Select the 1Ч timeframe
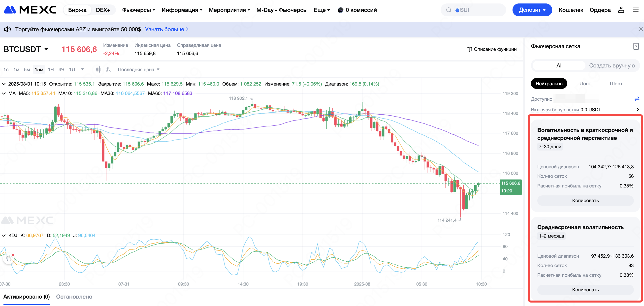Image resolution: width=644 pixels, height=306 pixels. [51, 69]
